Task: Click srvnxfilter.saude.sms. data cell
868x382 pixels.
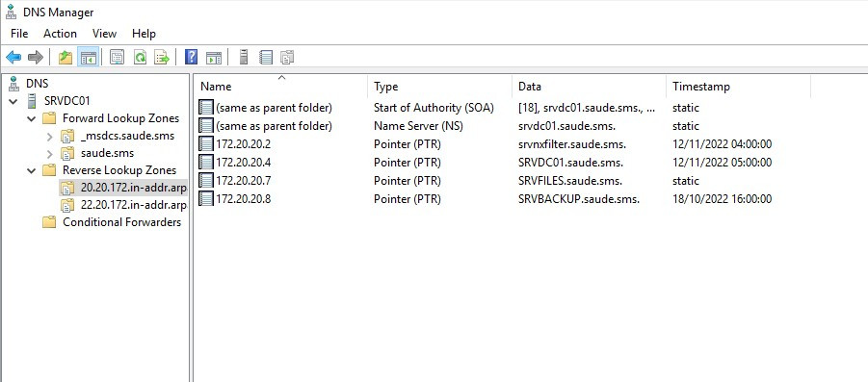Action: pos(572,143)
